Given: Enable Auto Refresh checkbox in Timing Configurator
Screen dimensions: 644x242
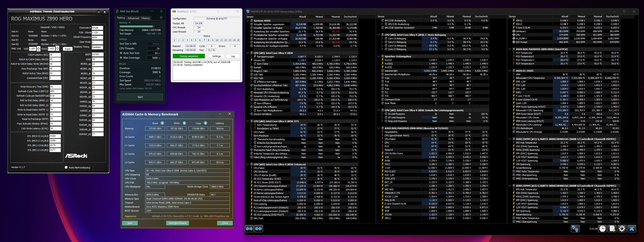Looking at the screenshot, I should click(x=66, y=167).
